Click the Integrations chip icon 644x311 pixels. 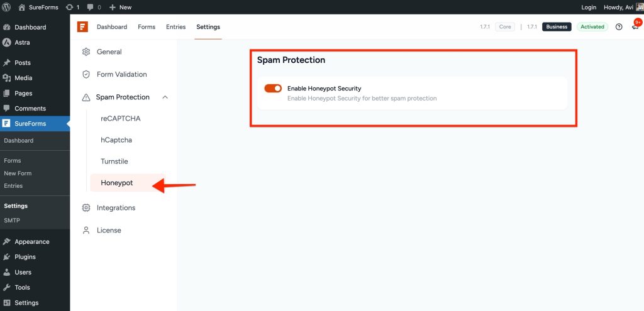pyautogui.click(x=86, y=207)
